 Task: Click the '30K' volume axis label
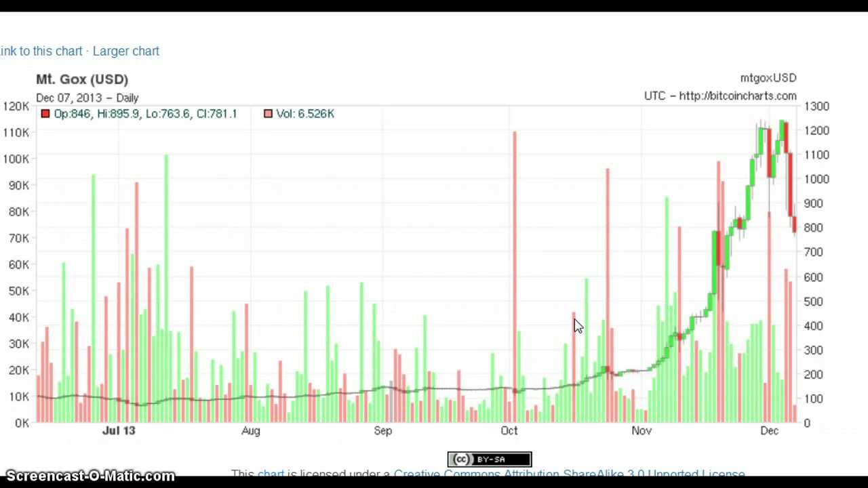click(x=19, y=344)
